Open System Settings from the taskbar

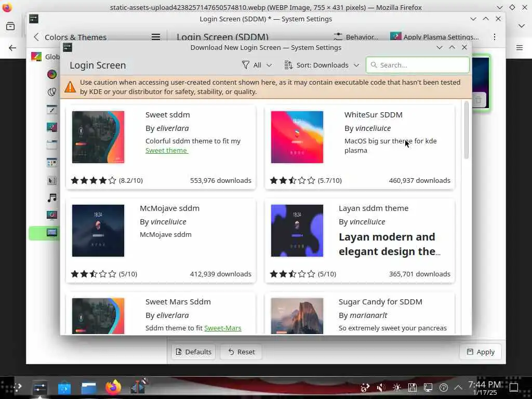[39, 387]
